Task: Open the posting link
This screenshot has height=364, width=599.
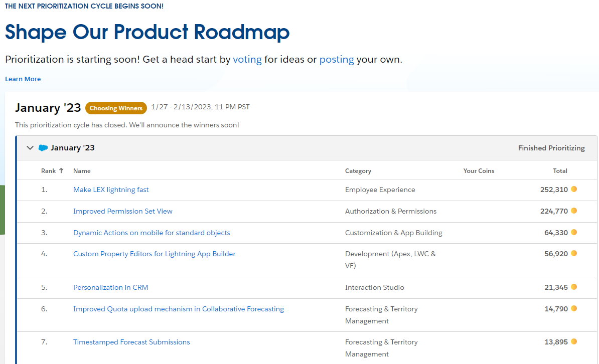Action: 337,59
